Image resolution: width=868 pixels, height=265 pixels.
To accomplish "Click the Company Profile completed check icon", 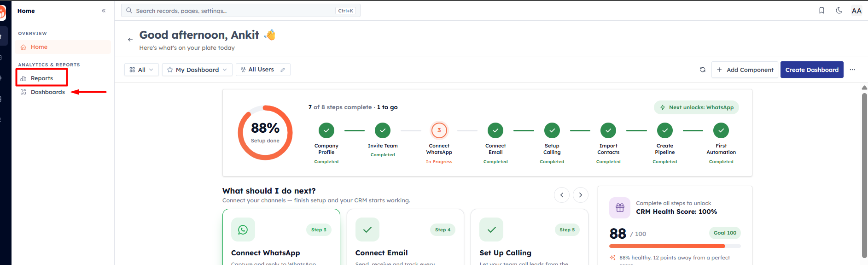I will (x=326, y=130).
